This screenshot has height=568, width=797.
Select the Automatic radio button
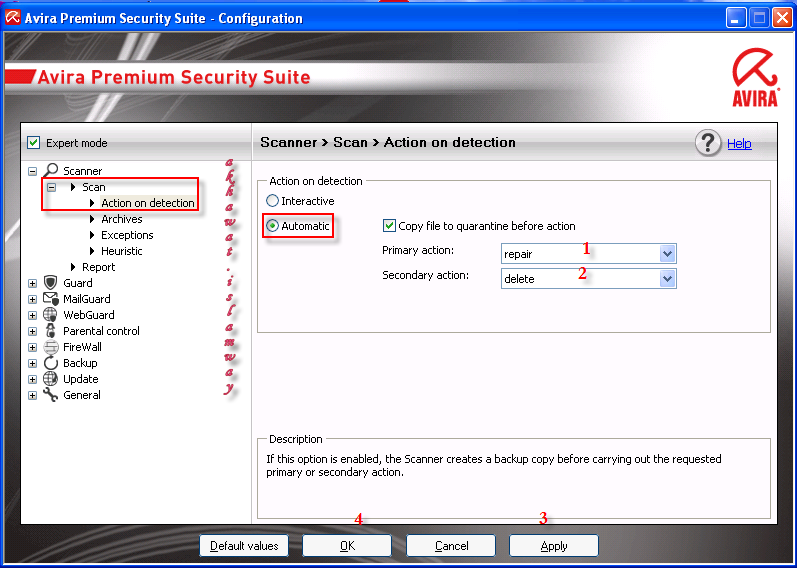click(x=272, y=226)
